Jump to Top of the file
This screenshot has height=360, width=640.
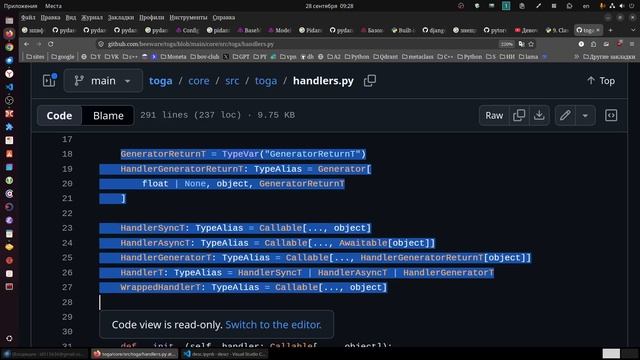(600, 81)
